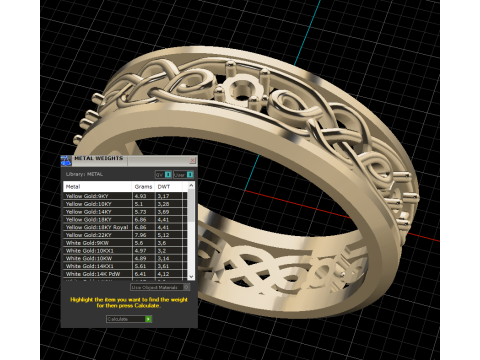The height and width of the screenshot is (360, 480).
Task: Select the Yellow Gold:9KY row
Action: (125, 196)
